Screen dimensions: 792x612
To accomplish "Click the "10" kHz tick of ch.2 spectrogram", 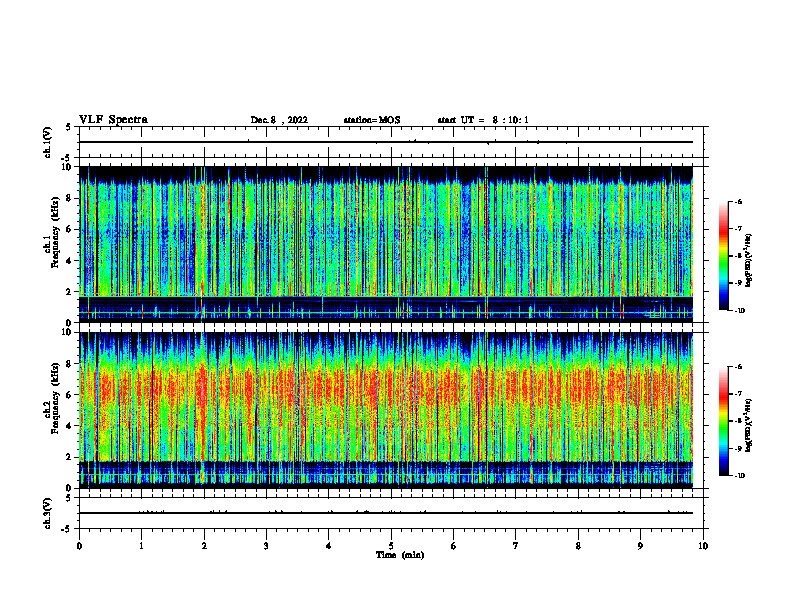I will [67, 333].
